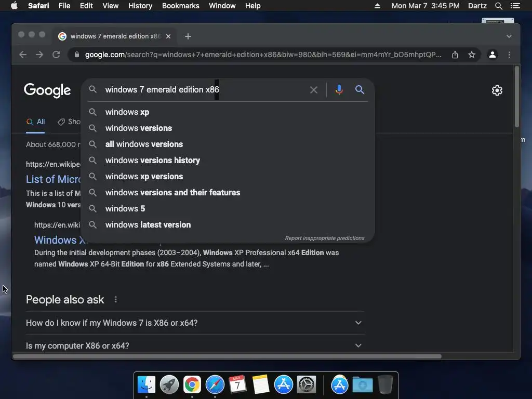
Task: Open the View menu
Action: click(x=110, y=6)
